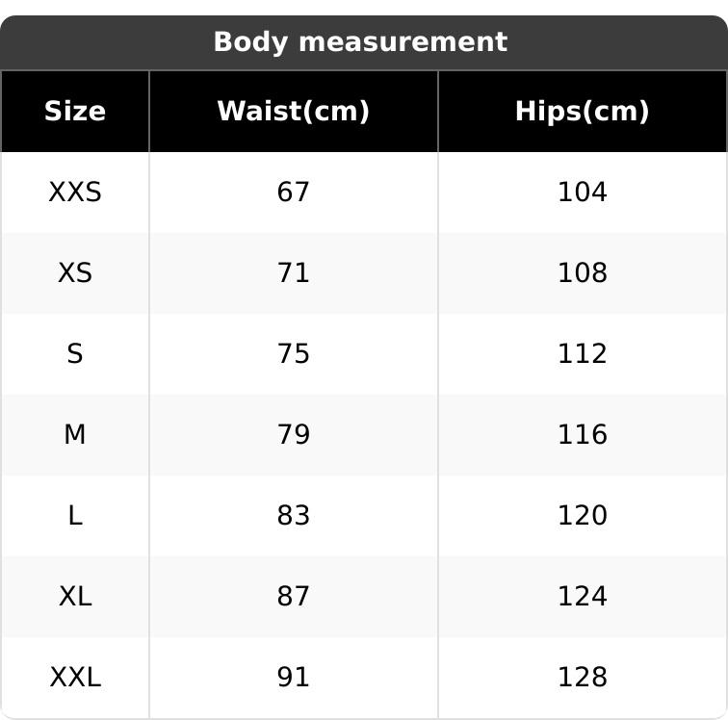
Task: Click the Waist(cm) column header
Action: (293, 112)
